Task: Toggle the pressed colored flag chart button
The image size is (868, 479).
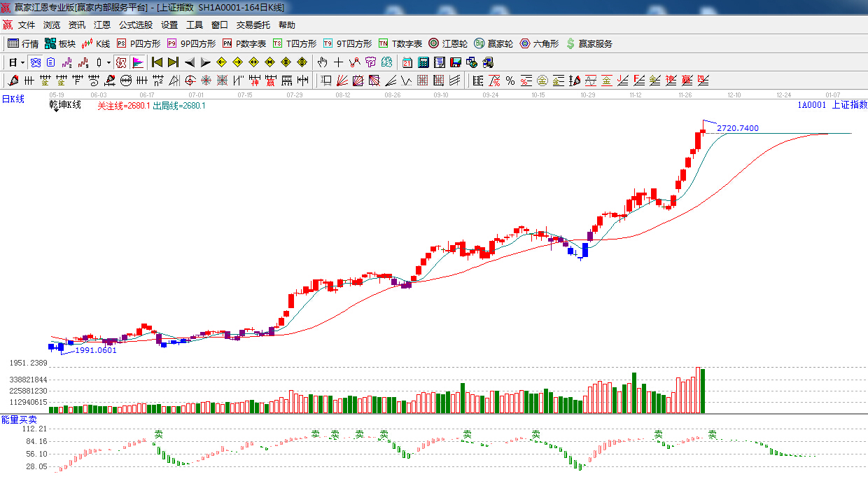Action: pyautogui.click(x=138, y=62)
